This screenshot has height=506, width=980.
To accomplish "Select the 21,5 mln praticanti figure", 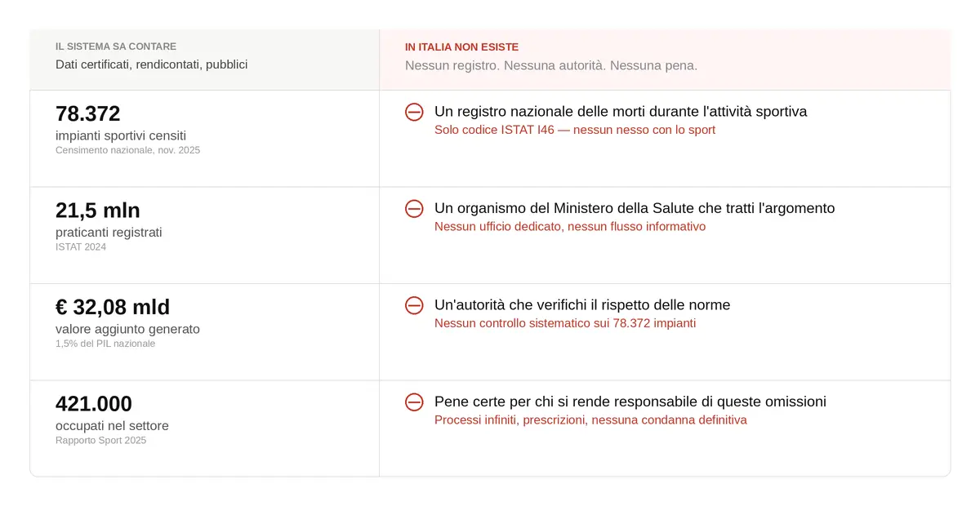I will pyautogui.click(x=97, y=210).
